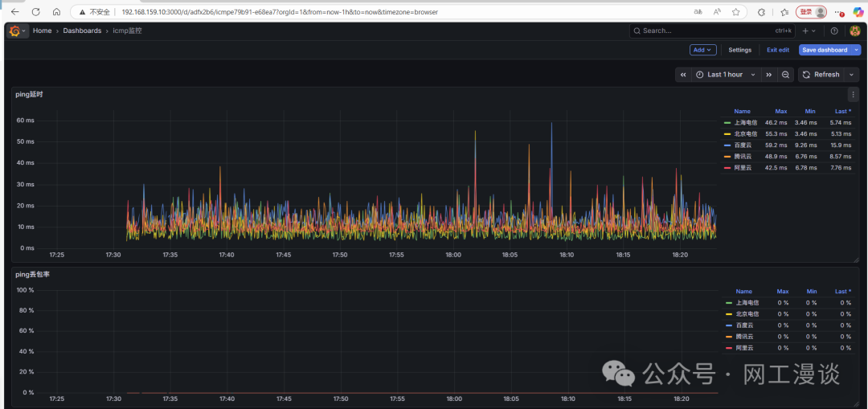Image resolution: width=868 pixels, height=409 pixels.
Task: Open the Add dropdown
Action: [x=703, y=50]
